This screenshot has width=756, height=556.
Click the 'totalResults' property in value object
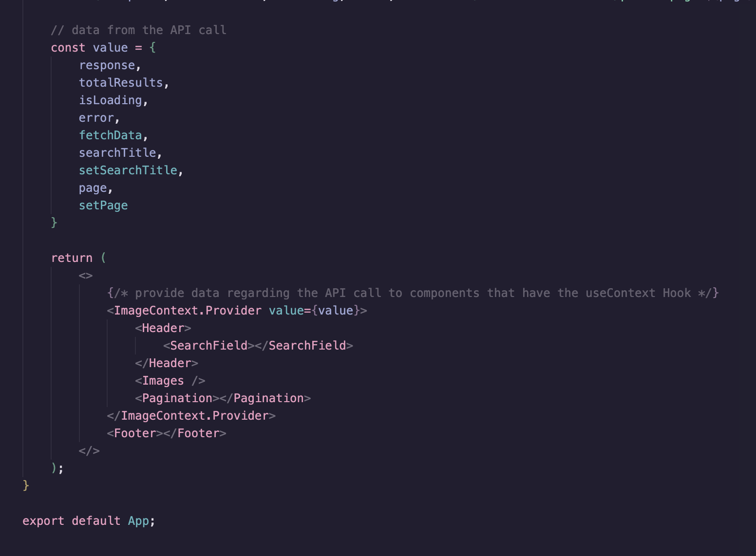(x=121, y=83)
